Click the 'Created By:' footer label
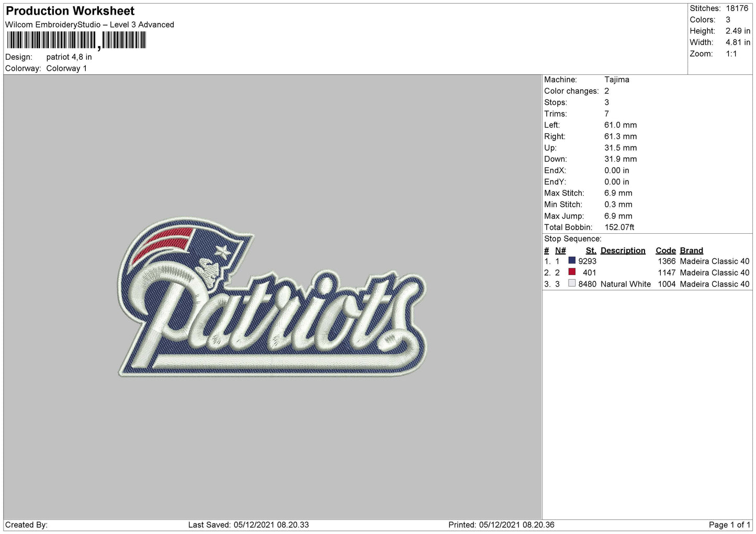 tap(26, 525)
